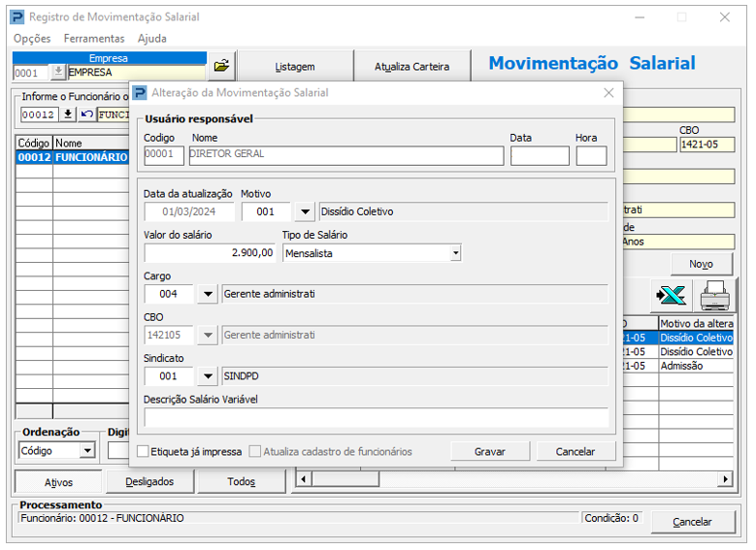This screenshot has width=756, height=550.
Task: Click the Gravar button
Action: pyautogui.click(x=490, y=452)
